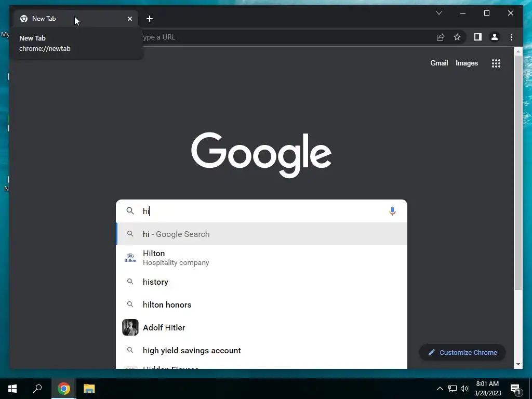Click the scrollbar down arrow
This screenshot has height=399, width=532.
(x=518, y=364)
